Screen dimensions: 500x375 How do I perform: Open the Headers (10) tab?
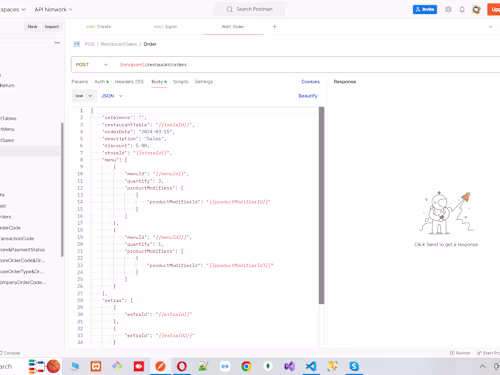tap(129, 82)
